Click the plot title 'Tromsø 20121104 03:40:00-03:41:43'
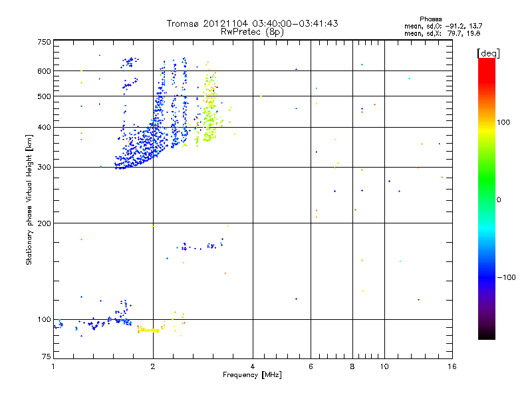The width and height of the screenshot is (532, 399). click(x=252, y=23)
